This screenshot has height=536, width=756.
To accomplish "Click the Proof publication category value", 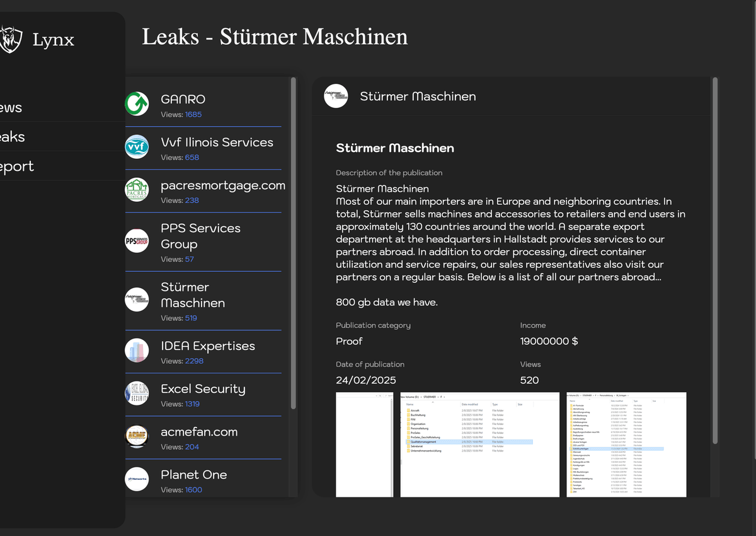I will pos(349,341).
